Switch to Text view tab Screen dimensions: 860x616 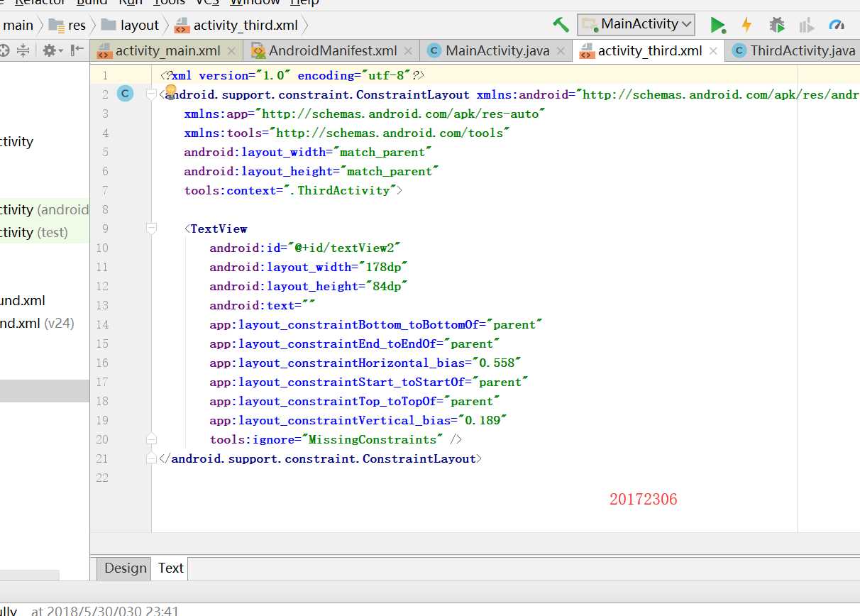(170, 568)
